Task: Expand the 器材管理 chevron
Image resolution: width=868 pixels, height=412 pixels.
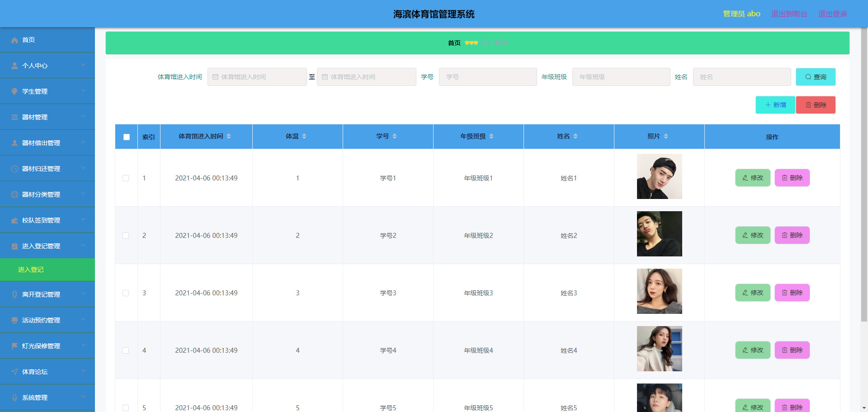Action: tap(84, 117)
